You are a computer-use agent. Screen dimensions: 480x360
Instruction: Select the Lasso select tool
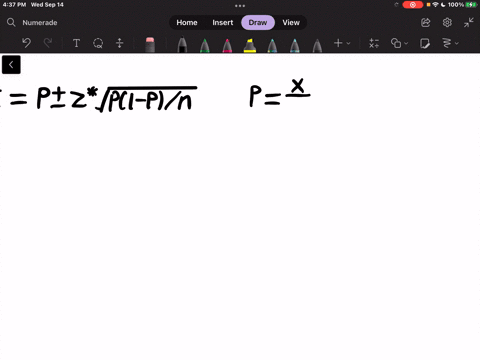tap(98, 43)
